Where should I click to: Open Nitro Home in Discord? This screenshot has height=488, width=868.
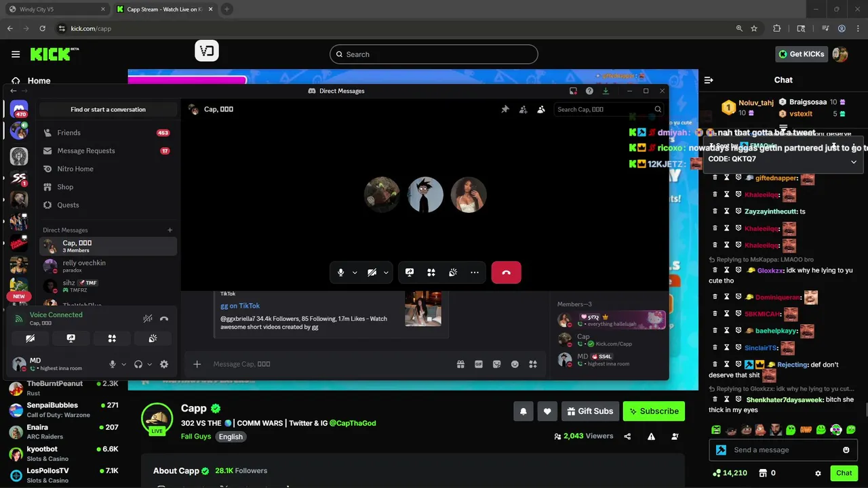108,169
